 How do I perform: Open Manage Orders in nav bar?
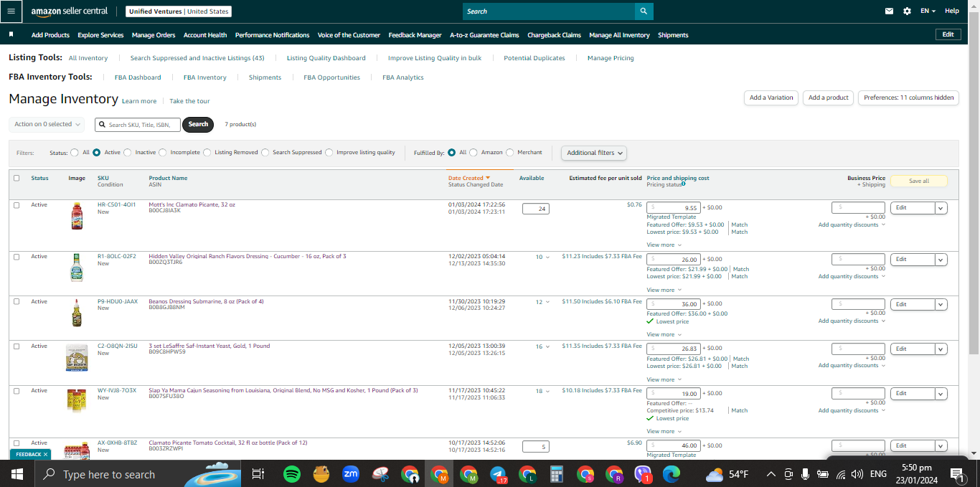click(x=154, y=35)
